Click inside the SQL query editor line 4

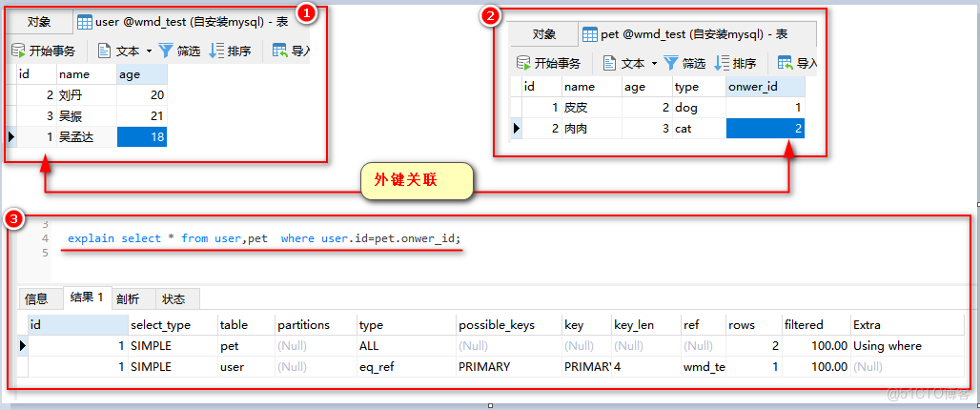[x=264, y=238]
